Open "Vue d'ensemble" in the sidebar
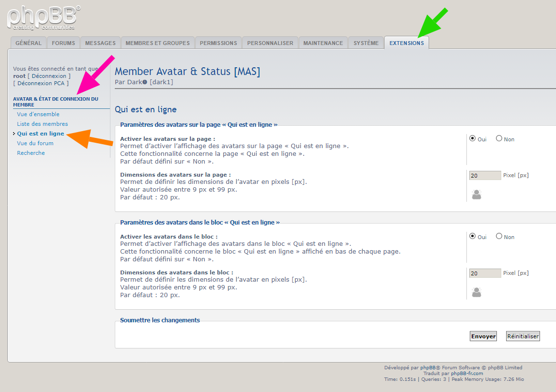The width and height of the screenshot is (556, 392). point(38,114)
